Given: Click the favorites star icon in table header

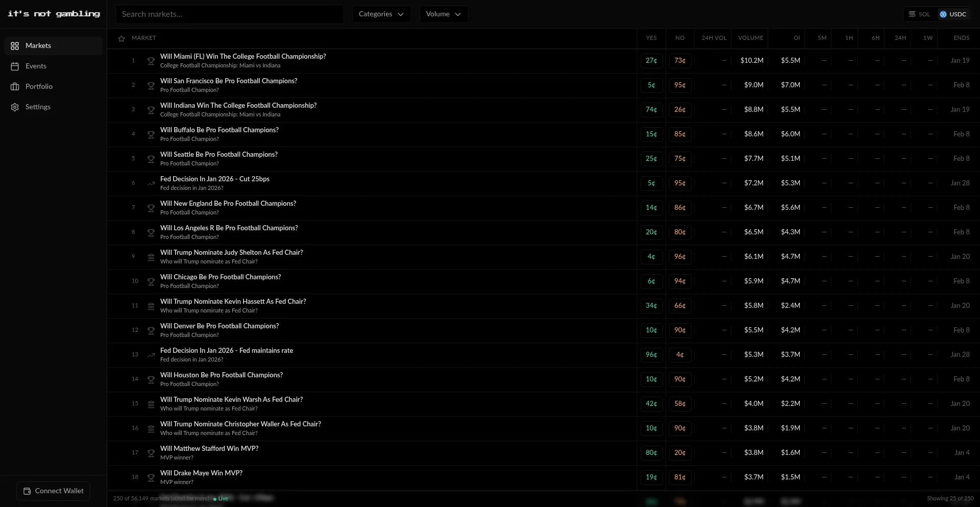Looking at the screenshot, I should pyautogui.click(x=121, y=39).
